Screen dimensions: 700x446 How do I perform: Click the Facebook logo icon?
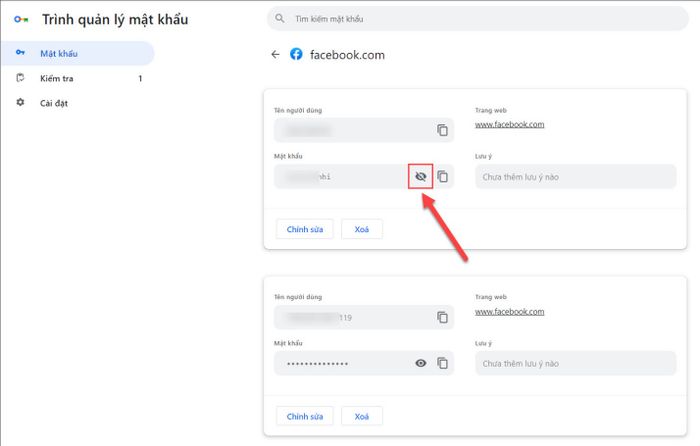click(296, 54)
